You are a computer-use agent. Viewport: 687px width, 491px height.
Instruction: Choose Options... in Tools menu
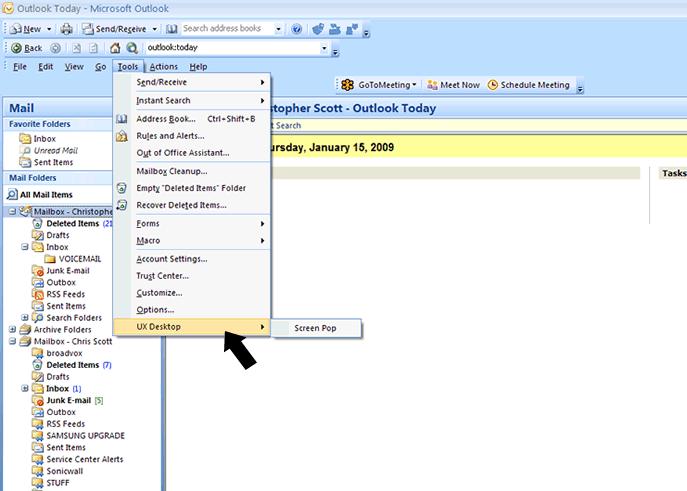click(192, 310)
